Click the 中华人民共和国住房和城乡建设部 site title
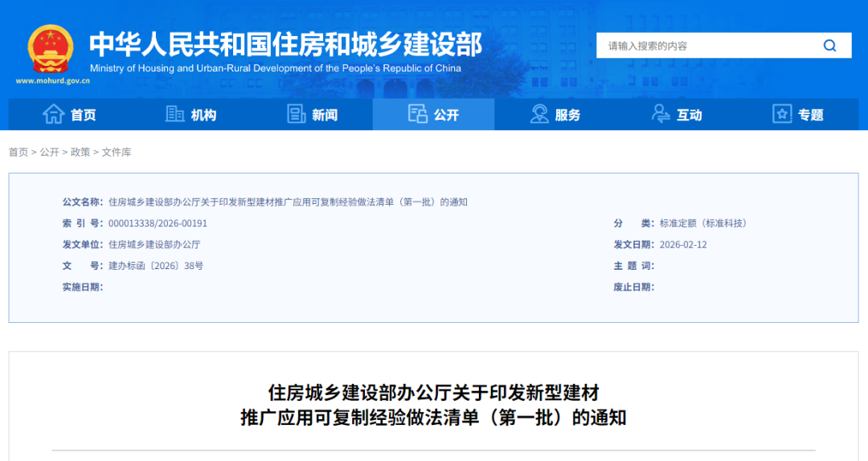The height and width of the screenshot is (461, 868). [285, 43]
